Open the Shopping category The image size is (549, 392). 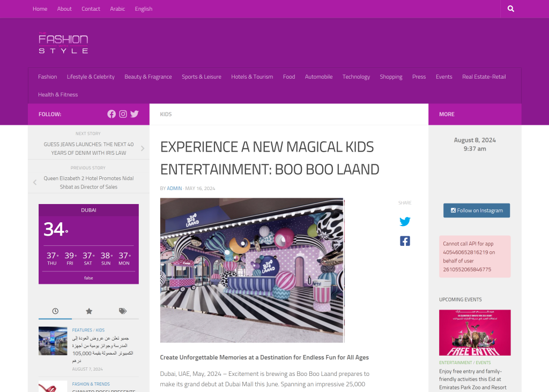pos(391,77)
